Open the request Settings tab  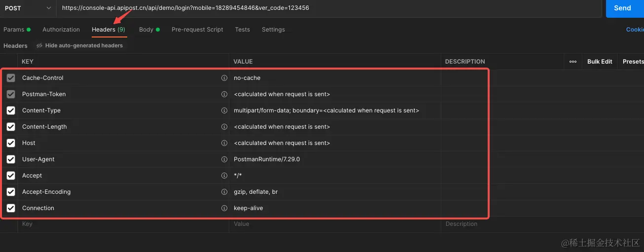pos(273,30)
